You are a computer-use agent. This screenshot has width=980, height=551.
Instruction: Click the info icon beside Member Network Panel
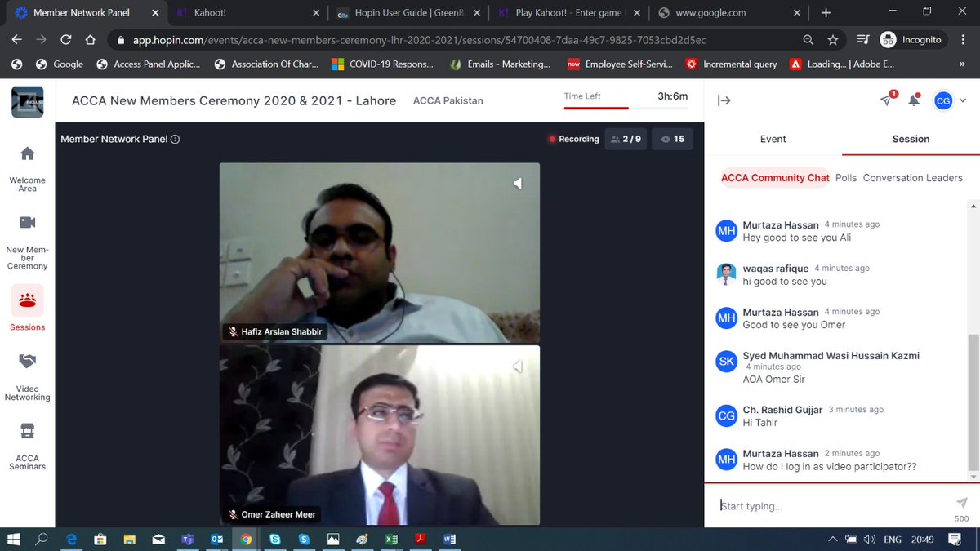point(175,140)
